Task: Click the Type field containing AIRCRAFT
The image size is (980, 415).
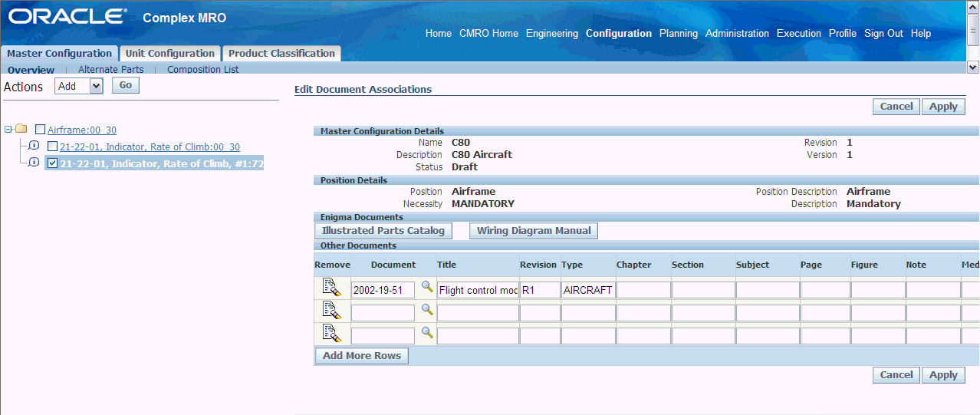Action: 588,290
